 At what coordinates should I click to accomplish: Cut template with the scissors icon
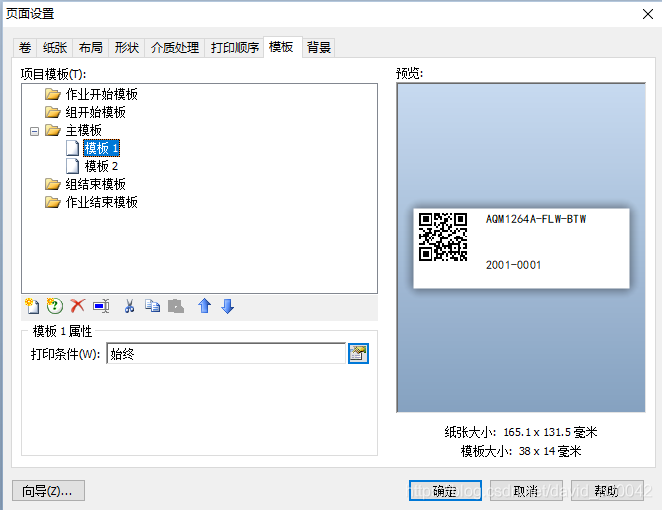coord(129,306)
